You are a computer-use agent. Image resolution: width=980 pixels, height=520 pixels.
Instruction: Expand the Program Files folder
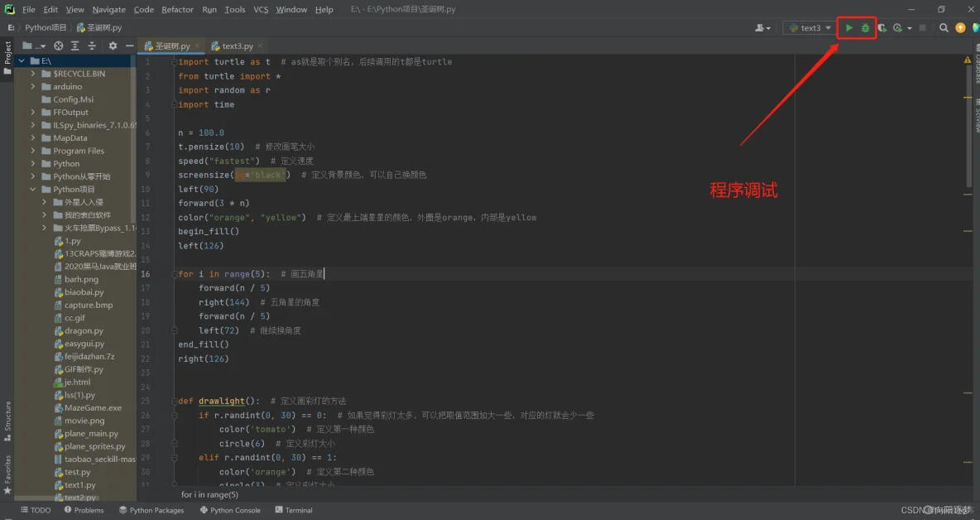pyautogui.click(x=33, y=151)
